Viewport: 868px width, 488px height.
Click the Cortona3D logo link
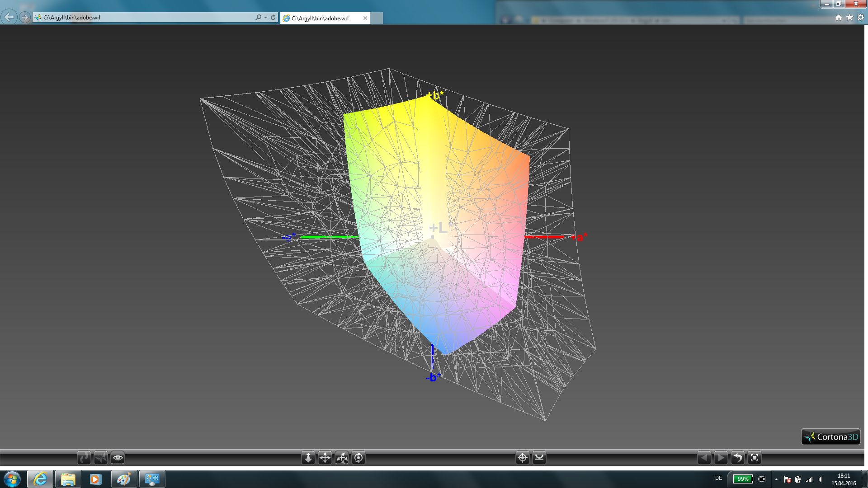click(x=831, y=437)
